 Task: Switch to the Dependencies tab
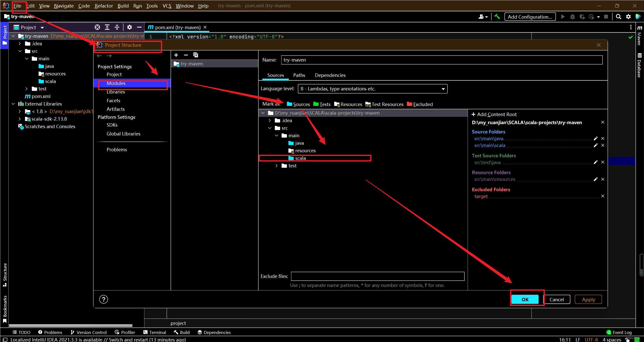coord(330,75)
